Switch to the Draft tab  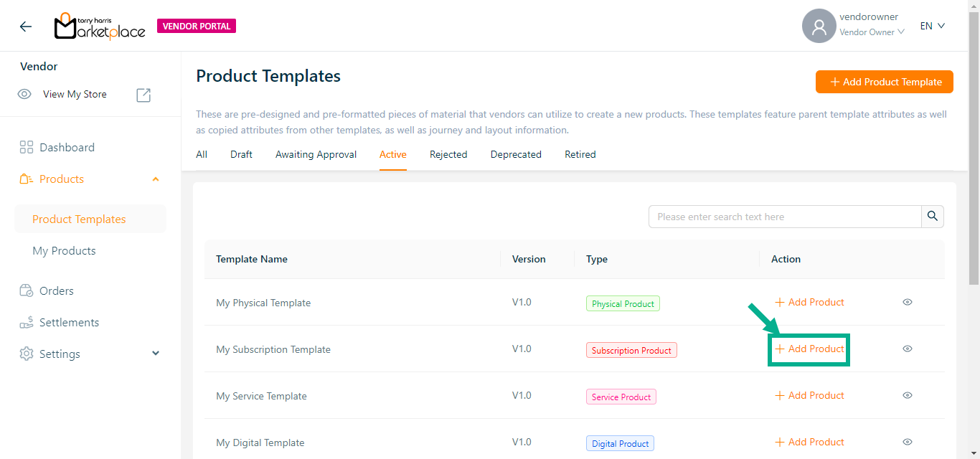pyautogui.click(x=241, y=155)
